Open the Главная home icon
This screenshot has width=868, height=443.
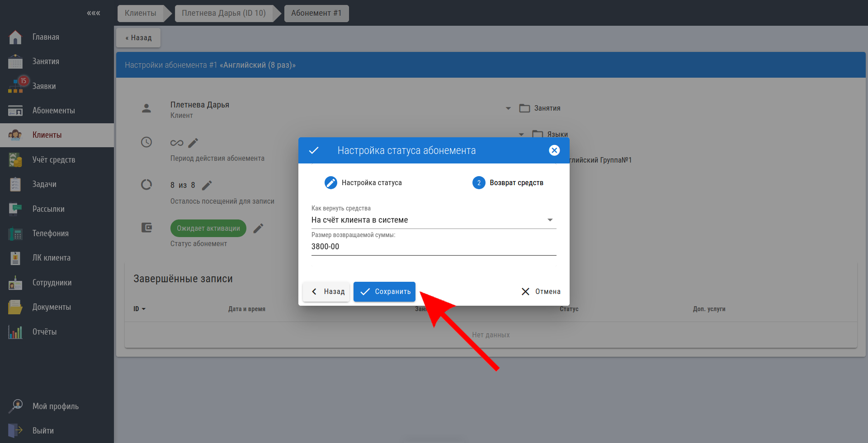click(x=15, y=37)
